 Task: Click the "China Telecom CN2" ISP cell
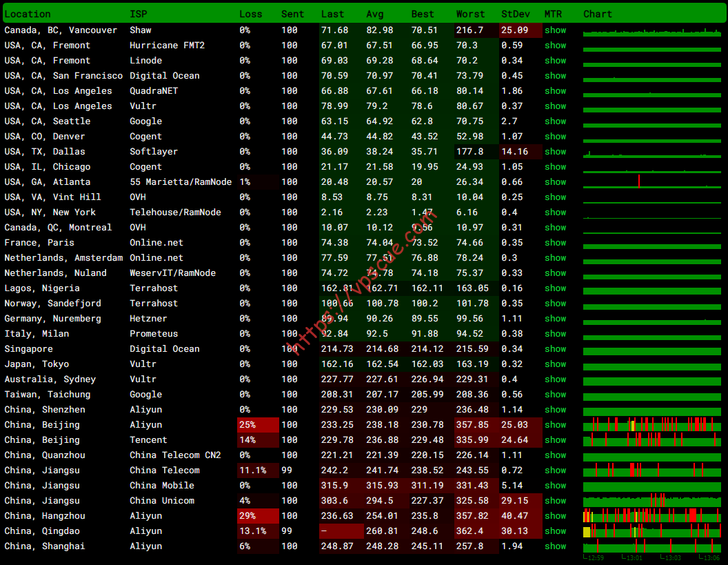pyautogui.click(x=175, y=455)
